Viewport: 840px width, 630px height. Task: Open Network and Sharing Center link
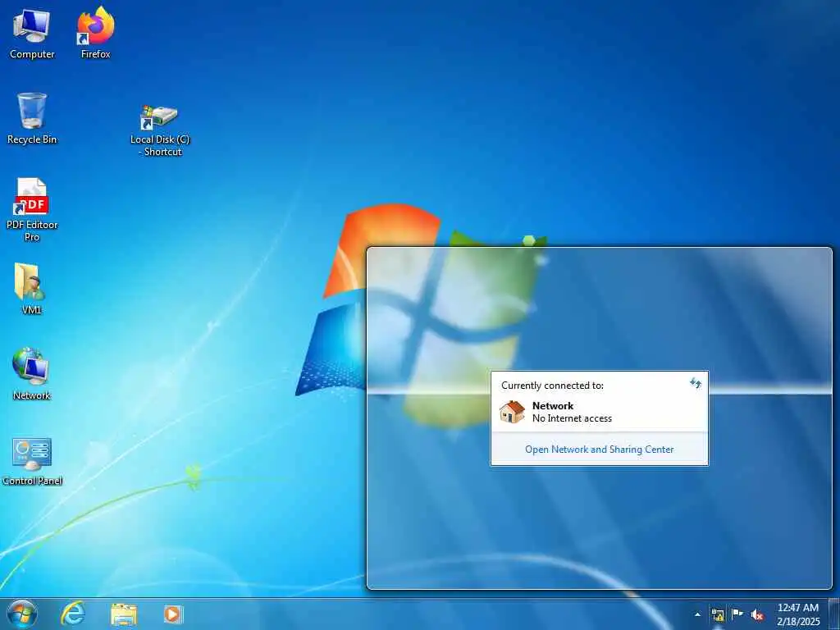pyautogui.click(x=600, y=450)
